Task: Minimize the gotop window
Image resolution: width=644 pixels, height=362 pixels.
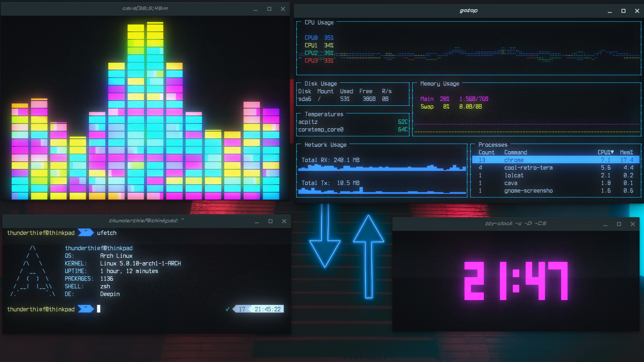Action: [610, 11]
